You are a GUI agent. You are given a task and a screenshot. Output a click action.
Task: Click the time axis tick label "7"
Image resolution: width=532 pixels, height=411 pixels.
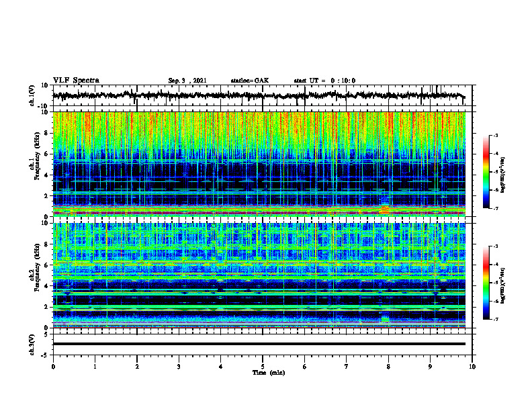(x=347, y=367)
